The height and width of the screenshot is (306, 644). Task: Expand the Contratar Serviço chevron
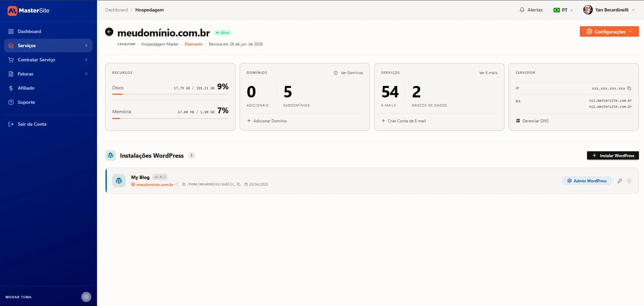86,60
